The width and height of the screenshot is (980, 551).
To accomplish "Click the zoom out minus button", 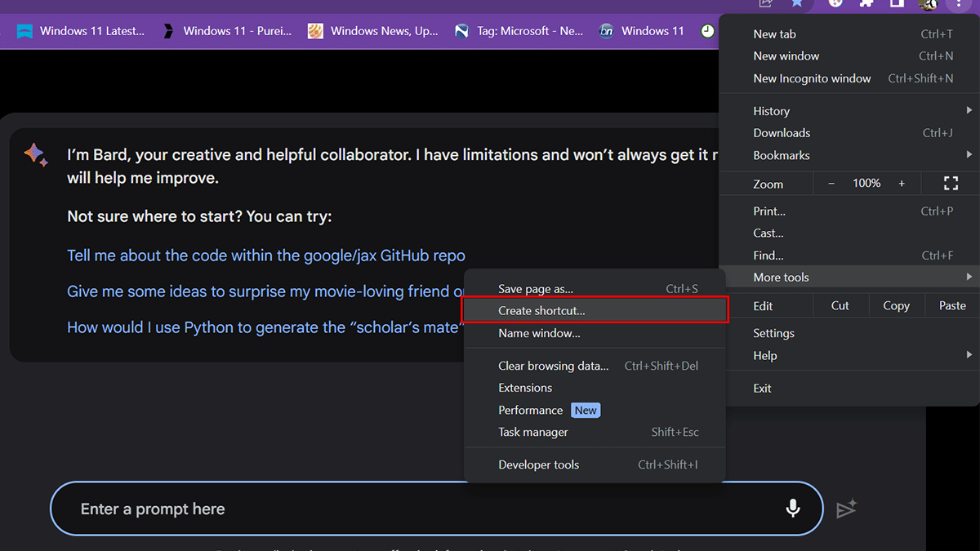I will [x=831, y=184].
